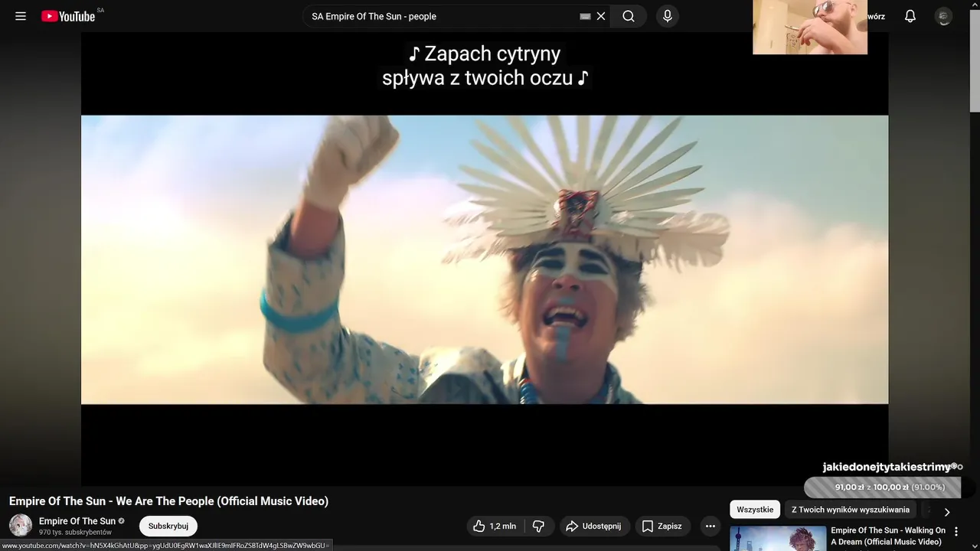Click the page vertical scrollbar
The width and height of the screenshot is (980, 551).
click(975, 61)
